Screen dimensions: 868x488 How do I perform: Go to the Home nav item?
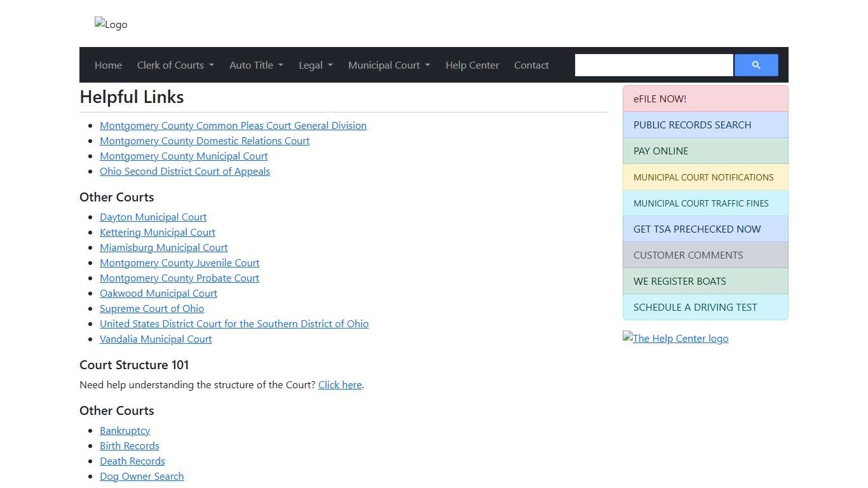pyautogui.click(x=108, y=65)
